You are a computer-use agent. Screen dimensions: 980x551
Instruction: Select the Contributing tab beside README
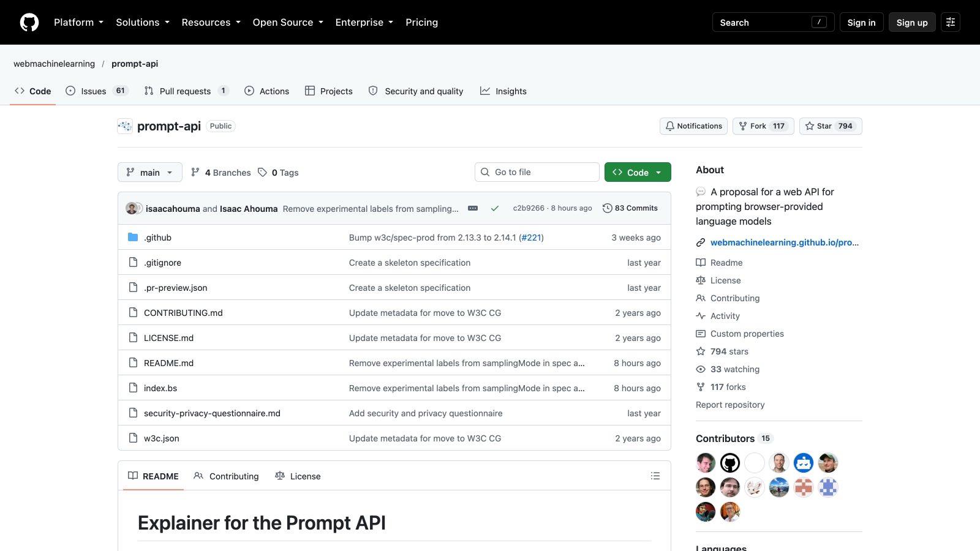(x=226, y=476)
